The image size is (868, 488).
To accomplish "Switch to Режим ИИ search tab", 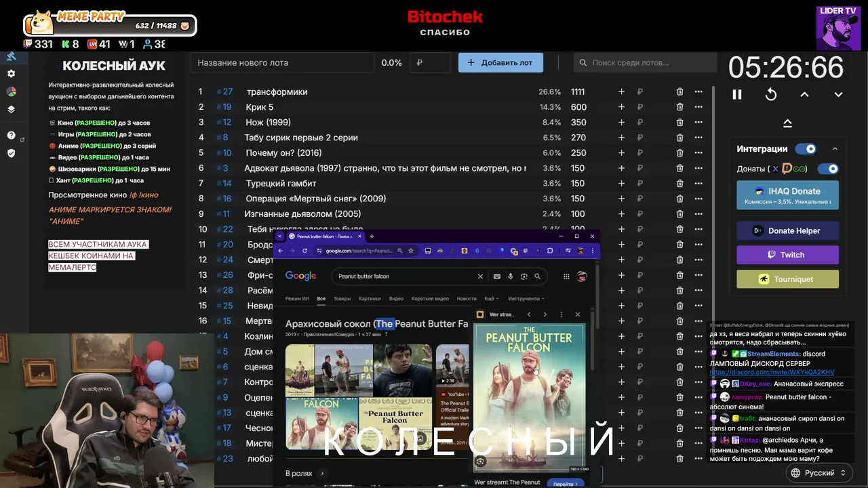I will pyautogui.click(x=297, y=298).
